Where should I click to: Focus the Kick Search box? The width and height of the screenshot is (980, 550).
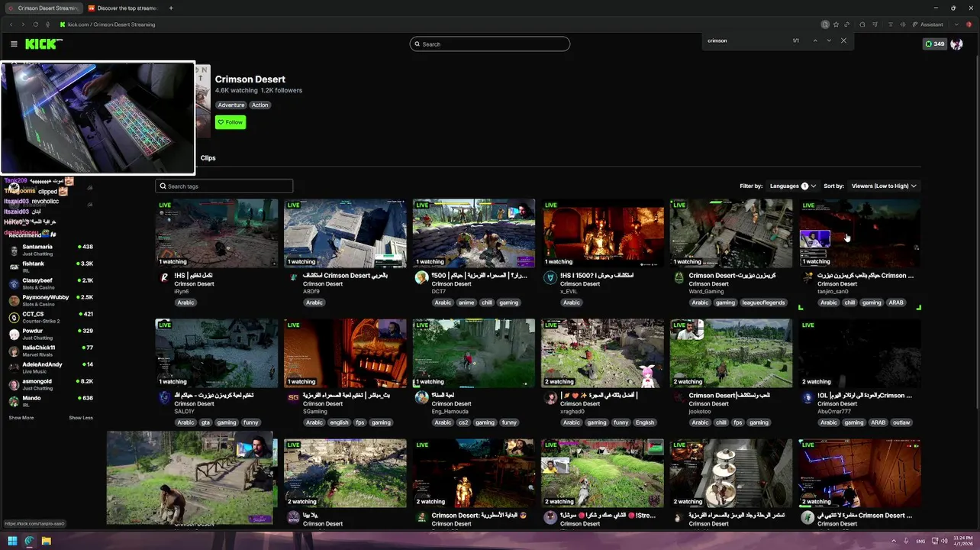click(490, 44)
